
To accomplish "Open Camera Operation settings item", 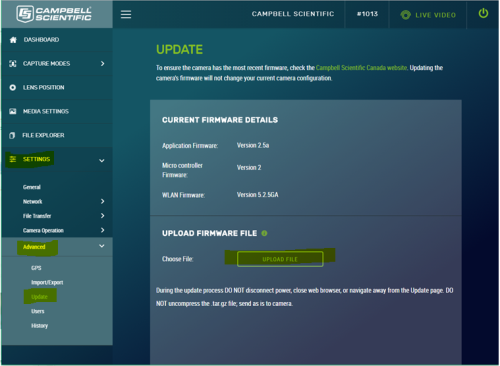I will tap(43, 230).
